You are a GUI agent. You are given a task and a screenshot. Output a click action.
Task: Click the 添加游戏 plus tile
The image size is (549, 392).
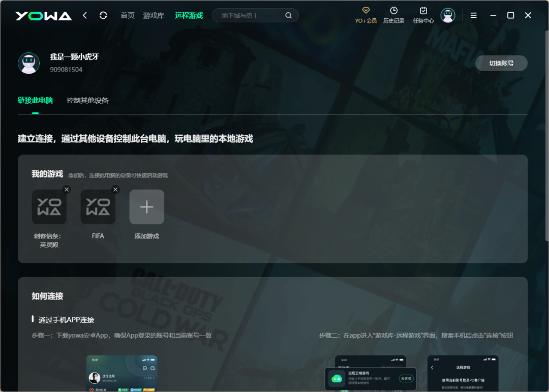(x=146, y=207)
